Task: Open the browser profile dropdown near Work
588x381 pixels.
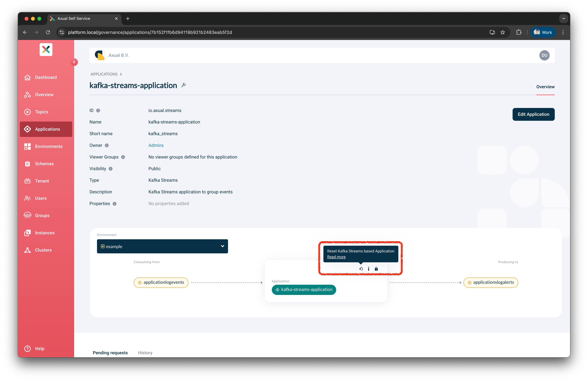Action: 543,32
